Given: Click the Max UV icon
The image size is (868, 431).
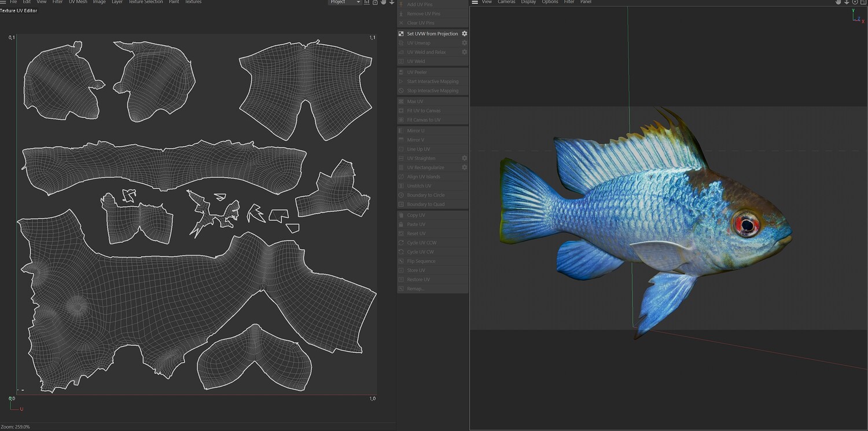Looking at the screenshot, I should click(x=402, y=101).
